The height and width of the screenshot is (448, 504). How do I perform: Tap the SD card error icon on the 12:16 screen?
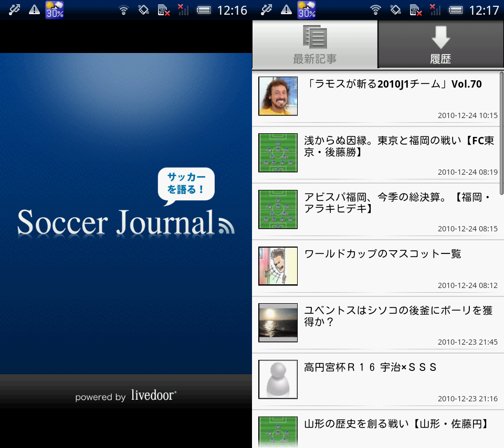coord(164,10)
